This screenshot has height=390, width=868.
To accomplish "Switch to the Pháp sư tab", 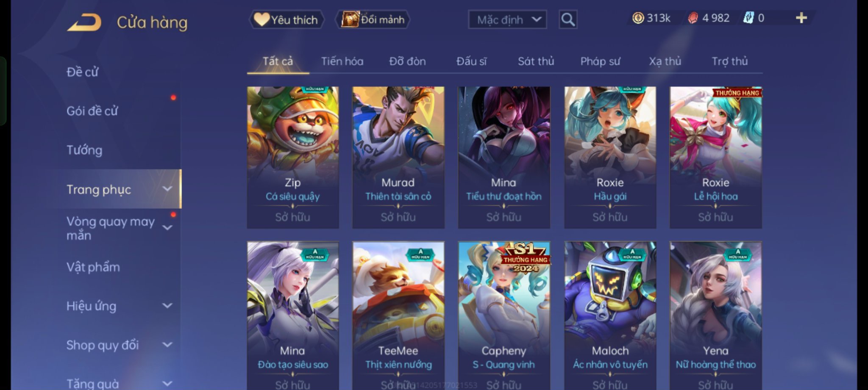I will click(600, 61).
